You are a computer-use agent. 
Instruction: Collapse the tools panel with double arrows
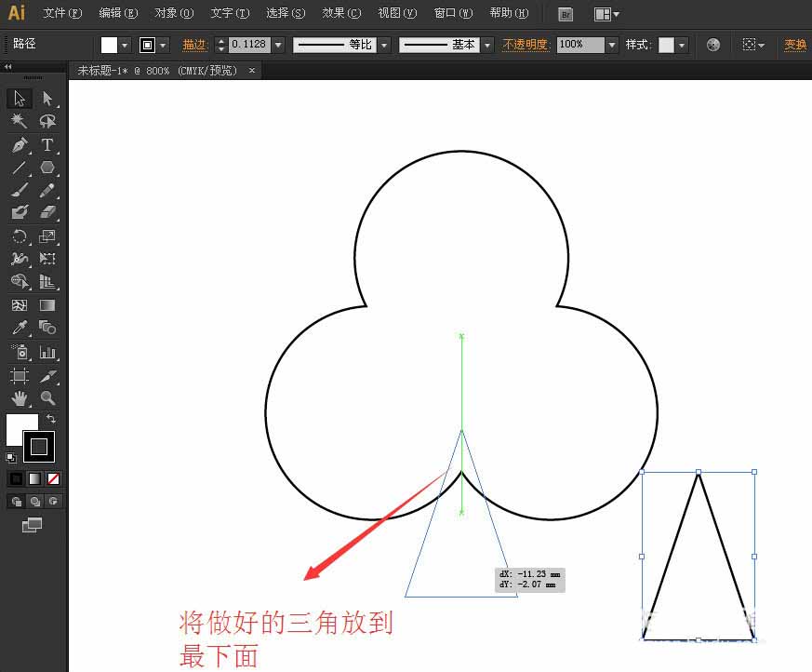[x=7, y=67]
